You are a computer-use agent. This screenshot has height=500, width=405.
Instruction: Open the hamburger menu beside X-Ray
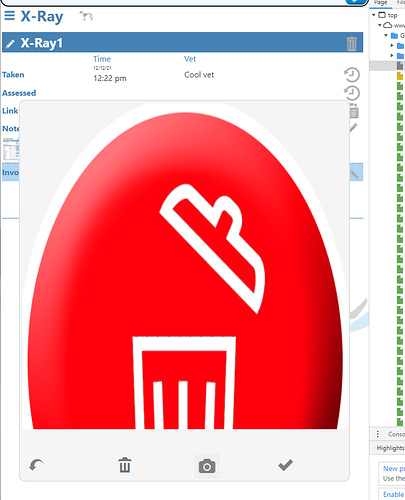[x=9, y=16]
